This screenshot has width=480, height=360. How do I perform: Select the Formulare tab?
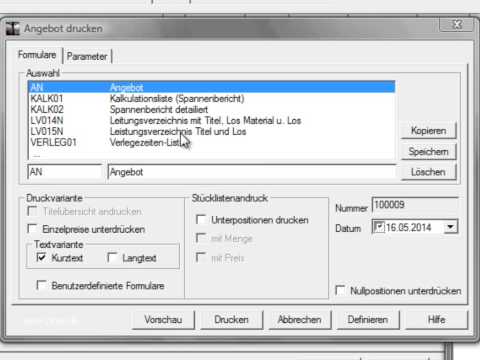(x=37, y=55)
